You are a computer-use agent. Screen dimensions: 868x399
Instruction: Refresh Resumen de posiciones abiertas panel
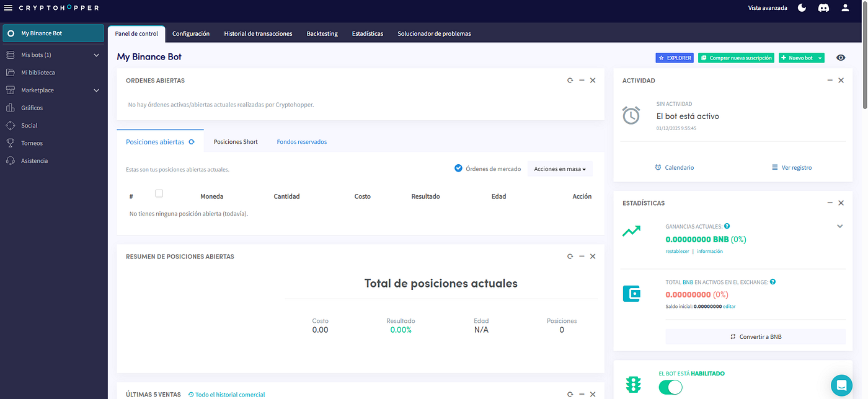570,256
